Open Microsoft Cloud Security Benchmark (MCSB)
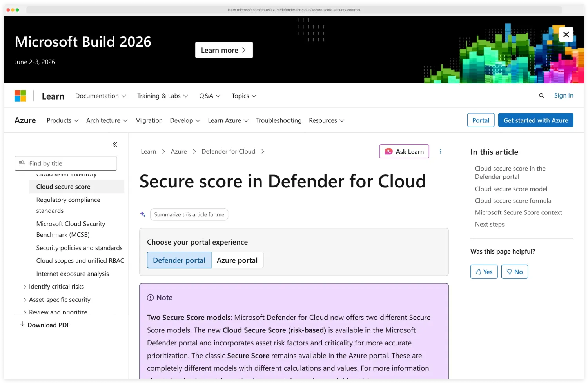This screenshot has height=383, width=588. point(71,229)
